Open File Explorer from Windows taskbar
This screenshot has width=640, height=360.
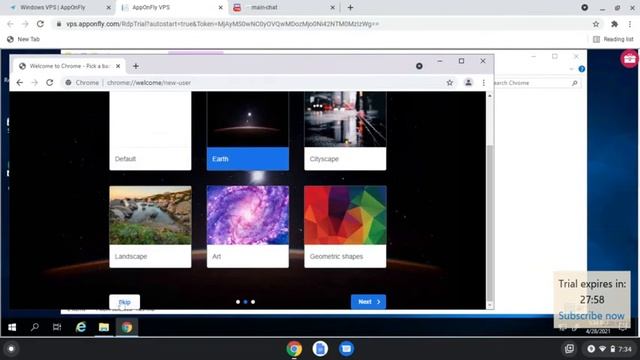pos(104,327)
